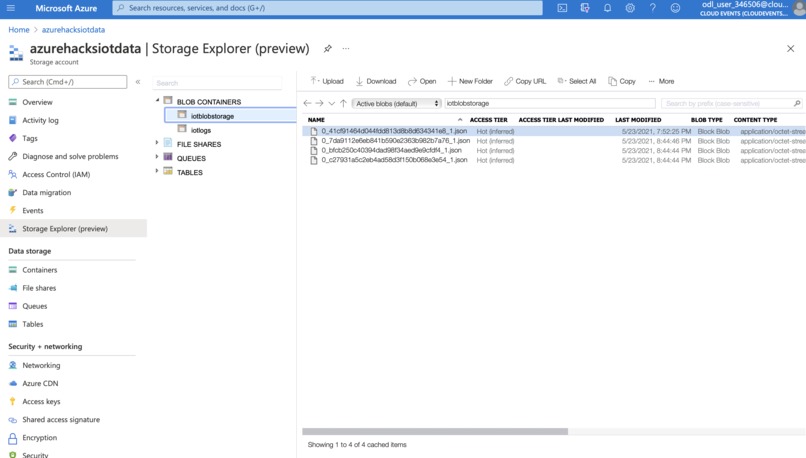Navigate back with the left arrow
This screenshot has width=806, height=458.
click(x=307, y=103)
